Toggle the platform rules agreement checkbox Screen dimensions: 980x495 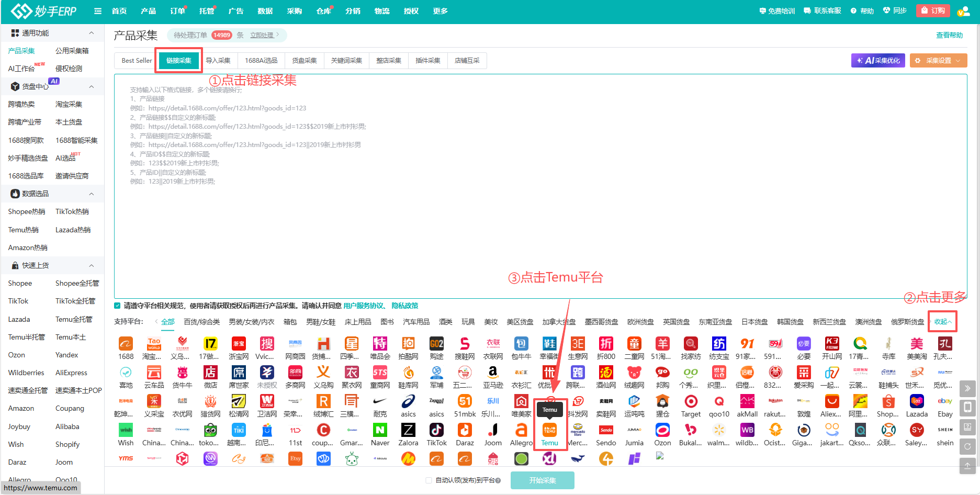click(118, 306)
